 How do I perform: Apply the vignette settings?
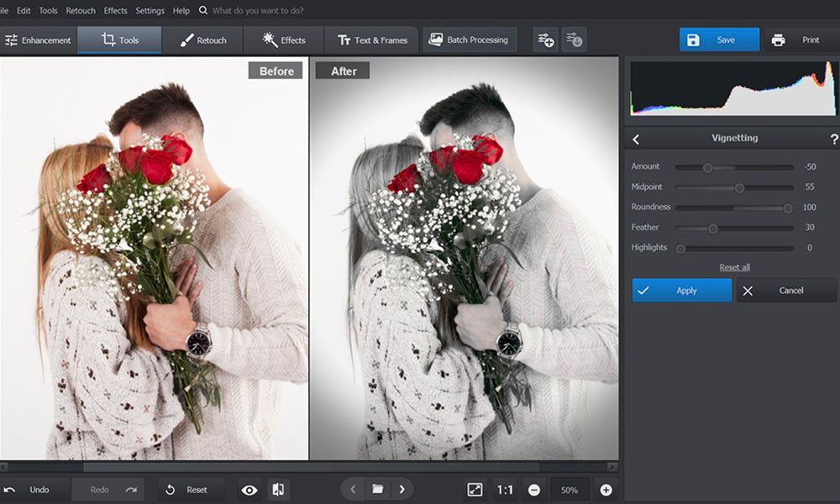(x=681, y=290)
